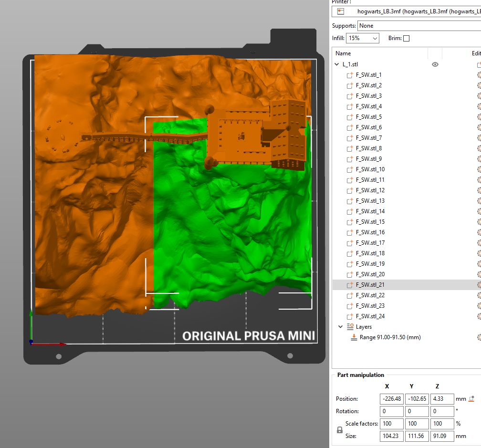Open the Printer preset dropdown hogwarts_LB.3mf
This screenshot has height=448, width=481.
[407, 11]
